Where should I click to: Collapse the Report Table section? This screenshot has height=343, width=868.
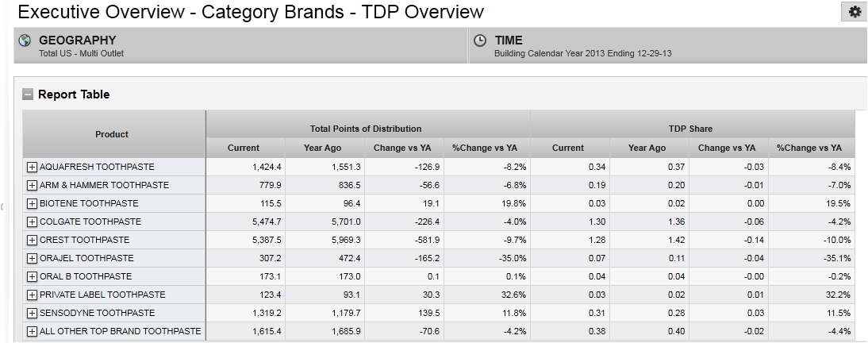tap(29, 94)
